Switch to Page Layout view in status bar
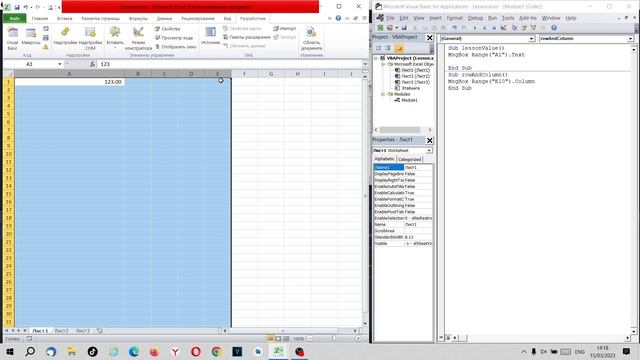The width and height of the screenshot is (640, 360). pyautogui.click(x=278, y=339)
